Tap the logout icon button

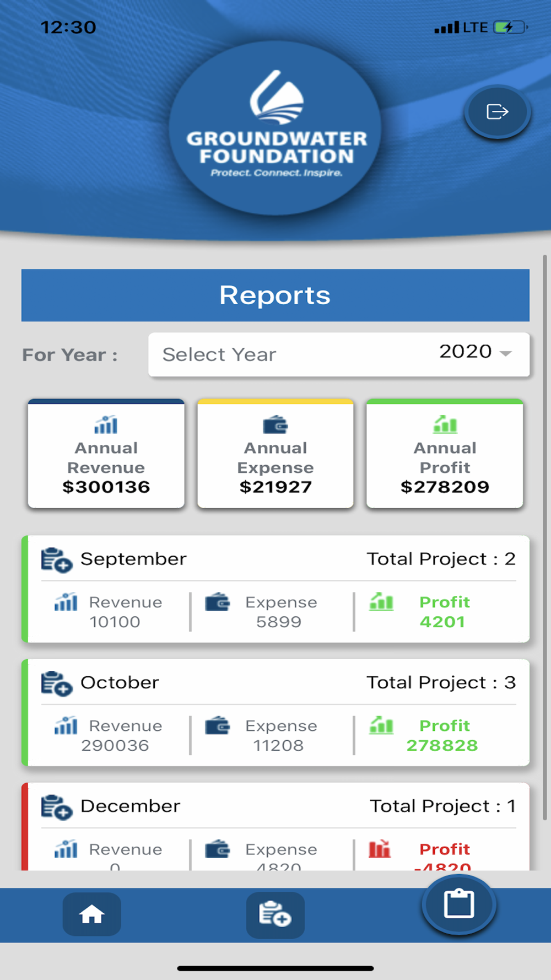point(497,112)
